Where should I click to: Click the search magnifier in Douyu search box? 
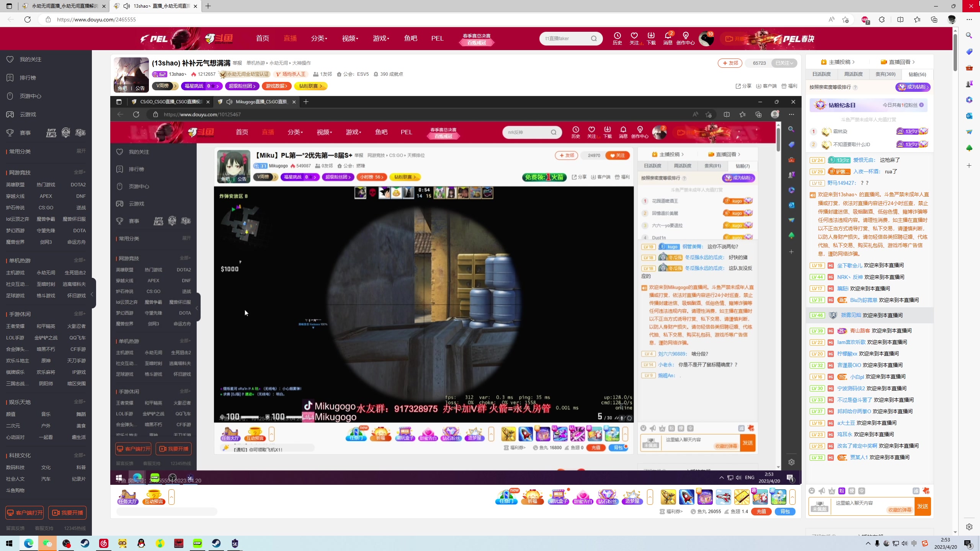coord(594,38)
